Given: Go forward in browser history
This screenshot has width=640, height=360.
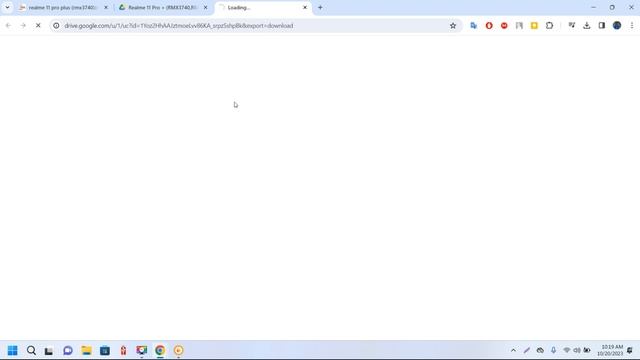Looking at the screenshot, I should tap(23, 25).
